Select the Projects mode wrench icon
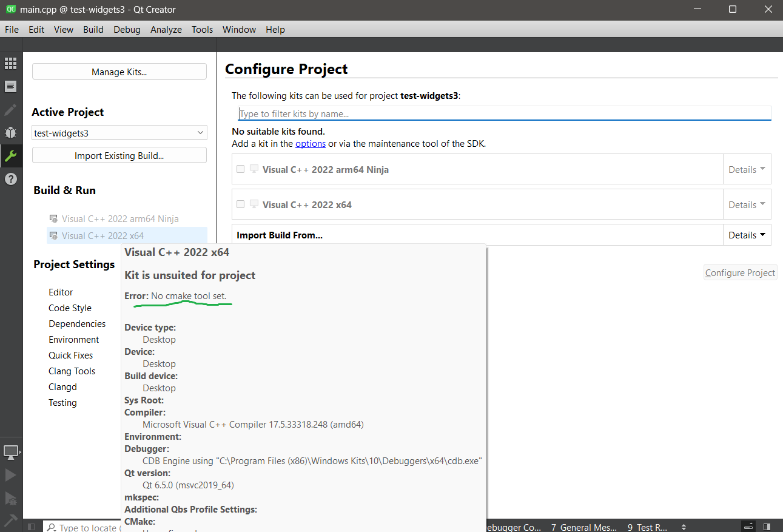Image resolution: width=783 pixels, height=532 pixels. tap(10, 156)
